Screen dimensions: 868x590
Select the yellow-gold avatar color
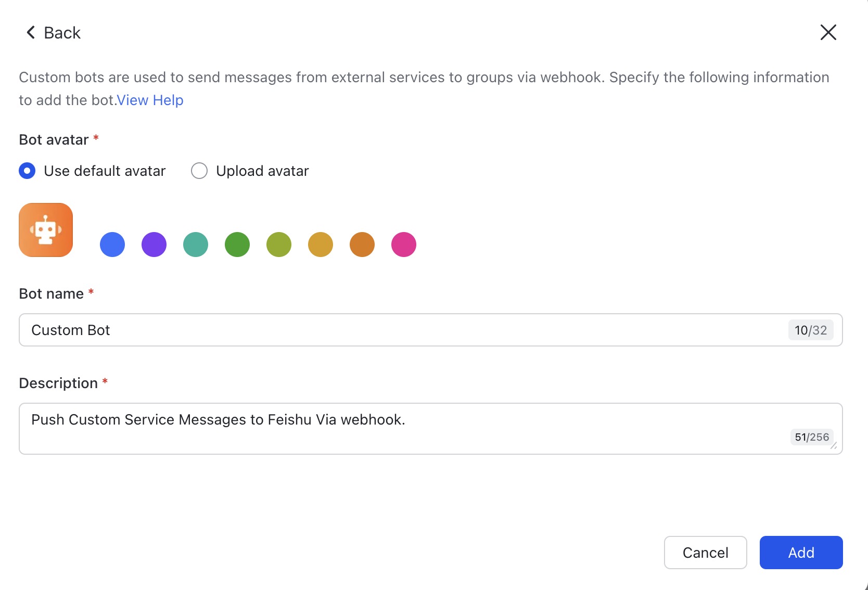321,245
